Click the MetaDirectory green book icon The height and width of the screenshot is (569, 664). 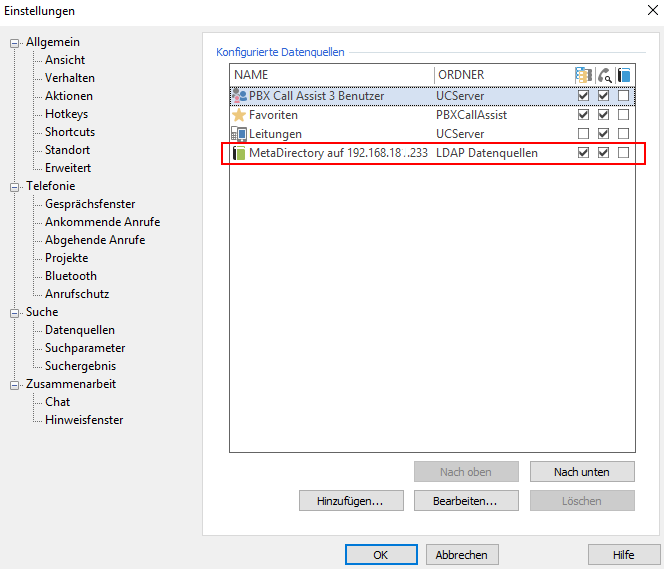coord(239,153)
